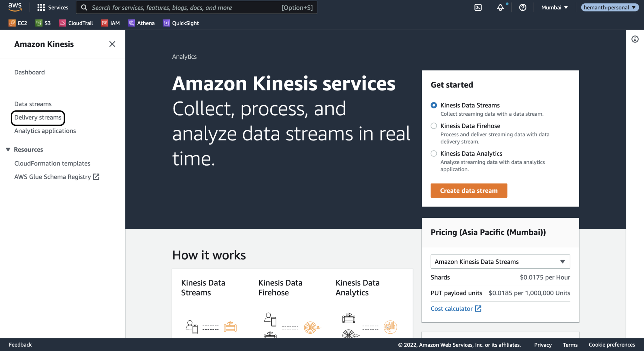The image size is (644, 351).
Task: Open the Services menu
Action: click(x=53, y=7)
